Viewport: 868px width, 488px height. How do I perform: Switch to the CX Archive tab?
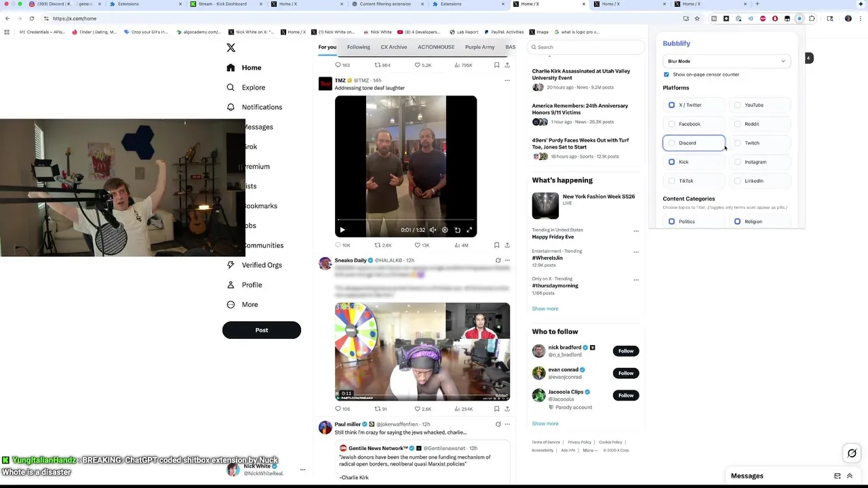pos(394,47)
